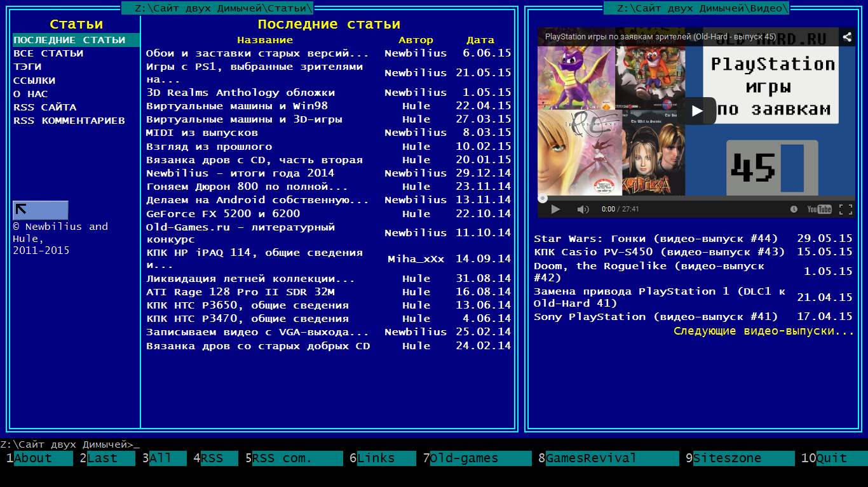Viewport: 868px width, 487px height.
Task: Open '8 GamesRevival' in the bottom bar
Action: pos(609,458)
